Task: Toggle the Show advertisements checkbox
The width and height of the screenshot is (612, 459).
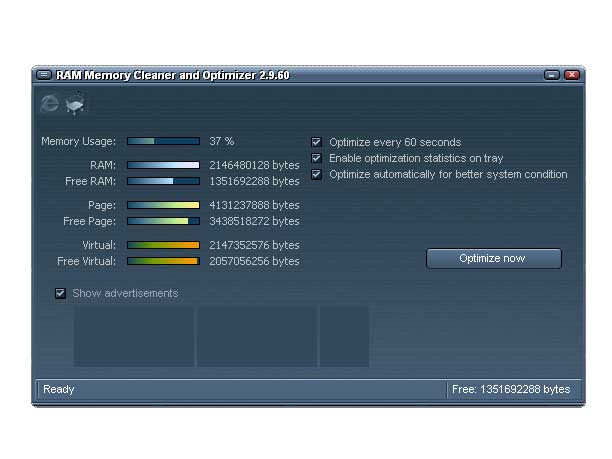Action: (x=60, y=293)
